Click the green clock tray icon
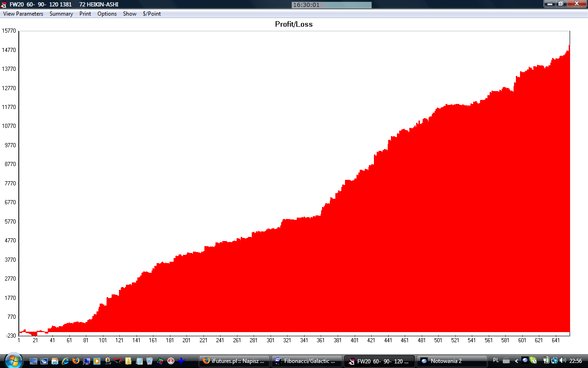Image resolution: width=588 pixels, height=368 pixels. click(533, 361)
